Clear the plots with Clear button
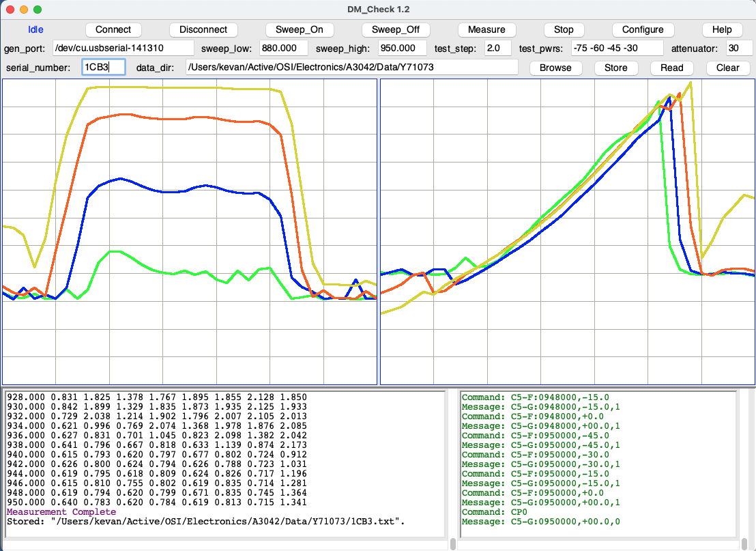Viewport: 756px width, 551px height. (727, 68)
